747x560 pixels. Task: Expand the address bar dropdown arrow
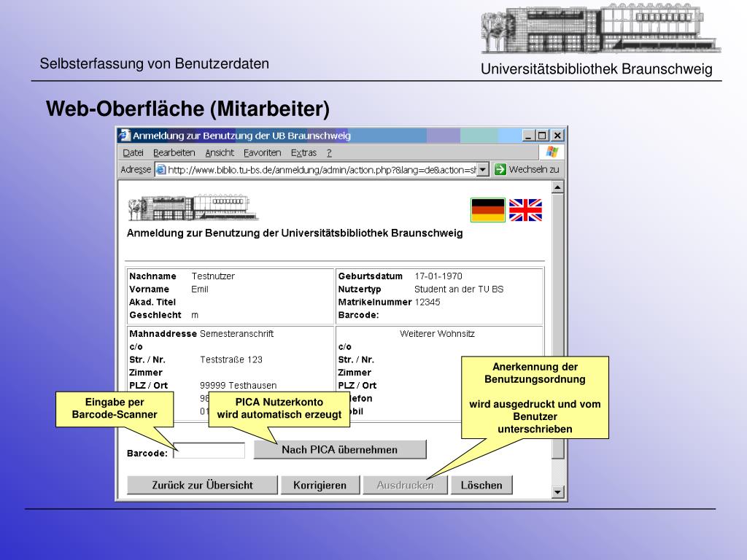[483, 169]
